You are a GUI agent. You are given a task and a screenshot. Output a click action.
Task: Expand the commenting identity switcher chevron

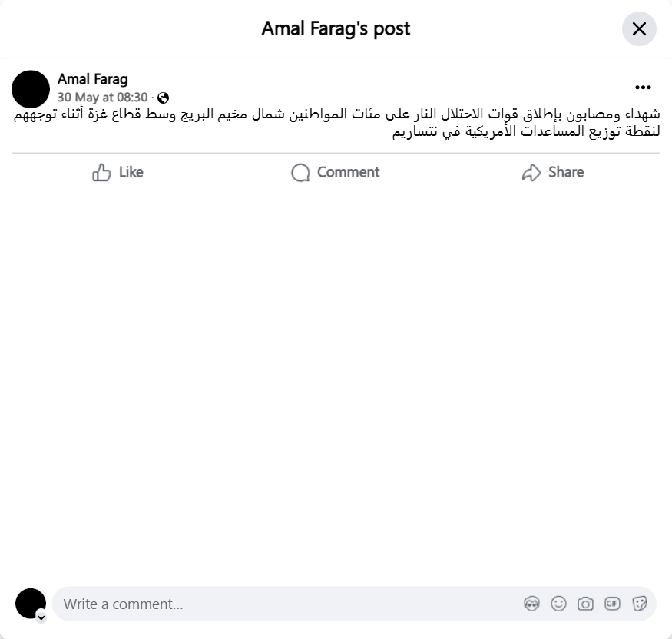coord(41,617)
